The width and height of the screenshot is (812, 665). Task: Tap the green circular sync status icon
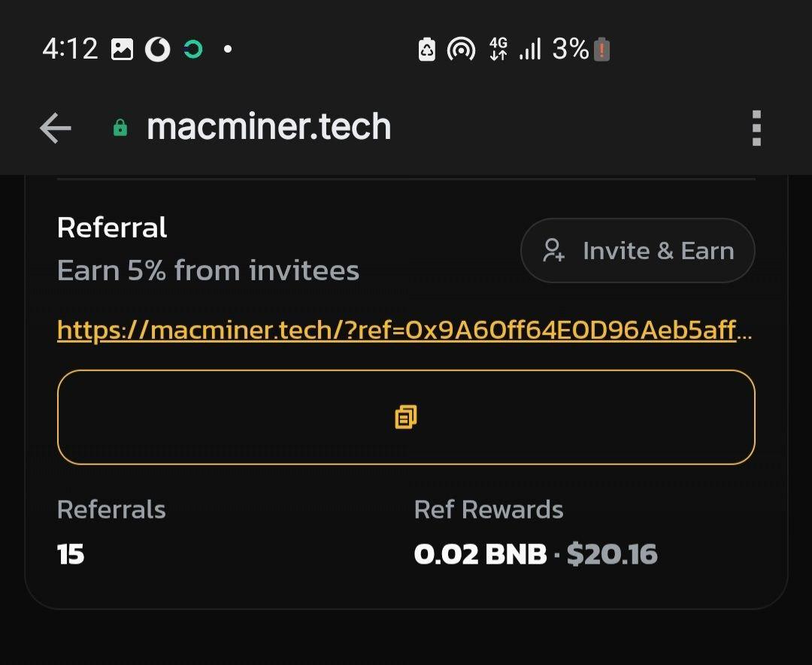(193, 50)
